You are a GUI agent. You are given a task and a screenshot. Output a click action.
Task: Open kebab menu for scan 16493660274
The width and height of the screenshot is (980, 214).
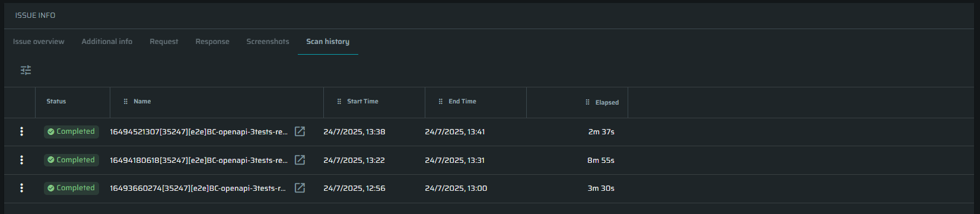22,188
